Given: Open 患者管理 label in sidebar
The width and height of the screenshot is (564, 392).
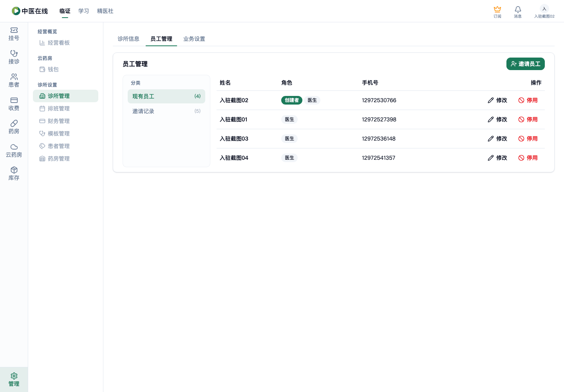Looking at the screenshot, I should point(59,146).
